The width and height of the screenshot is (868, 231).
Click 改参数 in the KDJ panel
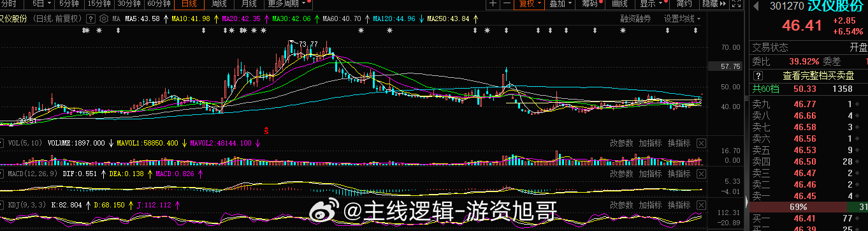point(621,205)
